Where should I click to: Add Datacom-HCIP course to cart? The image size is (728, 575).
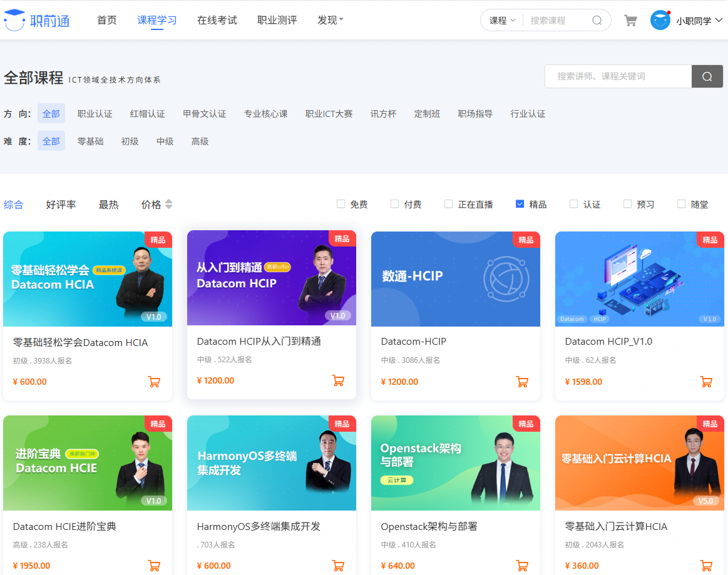(x=522, y=382)
